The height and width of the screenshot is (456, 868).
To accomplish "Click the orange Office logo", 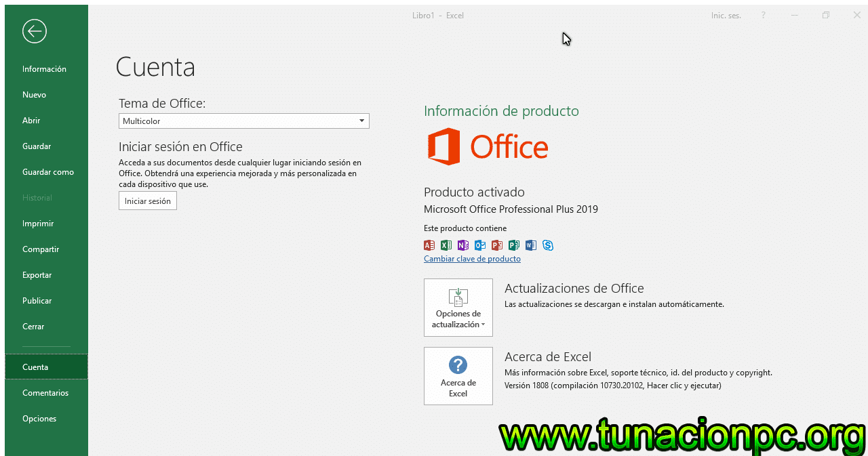I will (x=488, y=146).
